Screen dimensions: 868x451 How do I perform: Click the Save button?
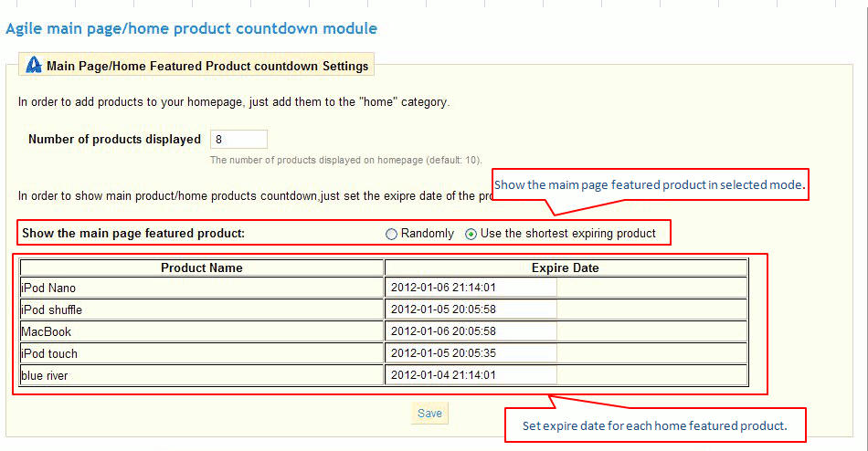point(429,414)
